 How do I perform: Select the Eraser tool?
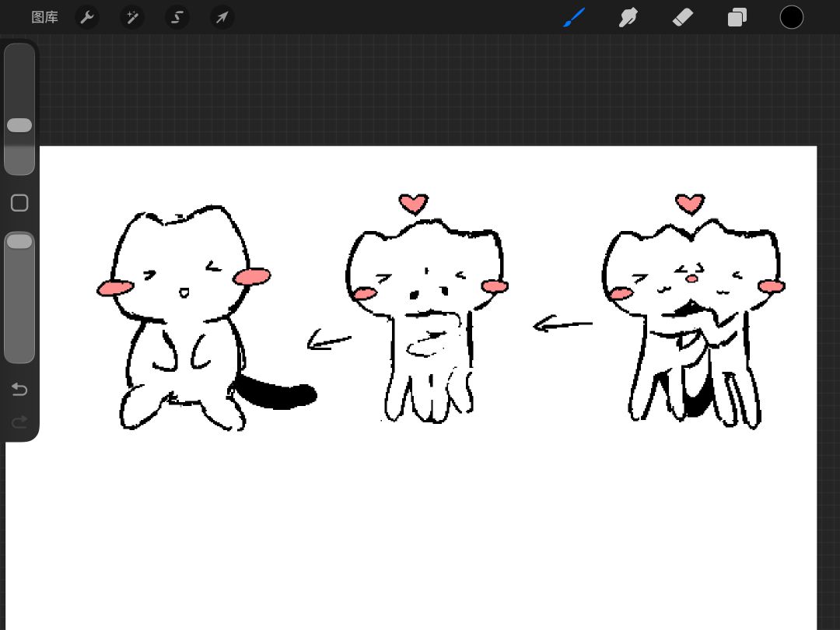[683, 18]
